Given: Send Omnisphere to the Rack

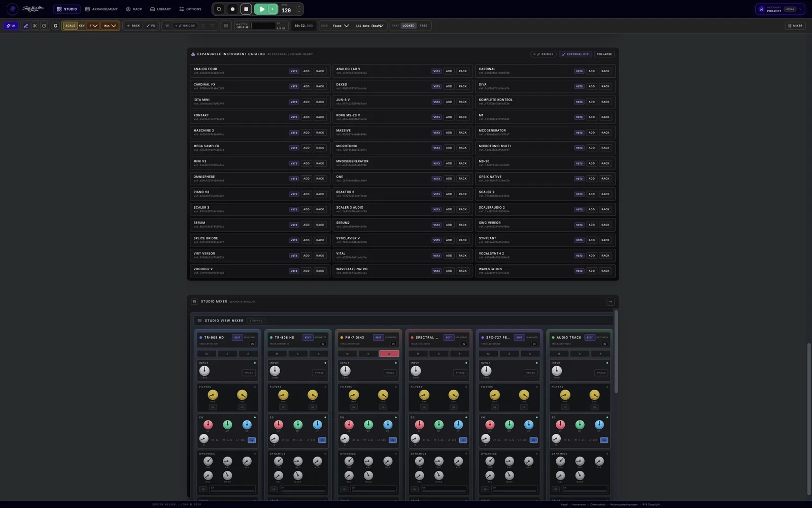Looking at the screenshot, I should click(x=320, y=178).
